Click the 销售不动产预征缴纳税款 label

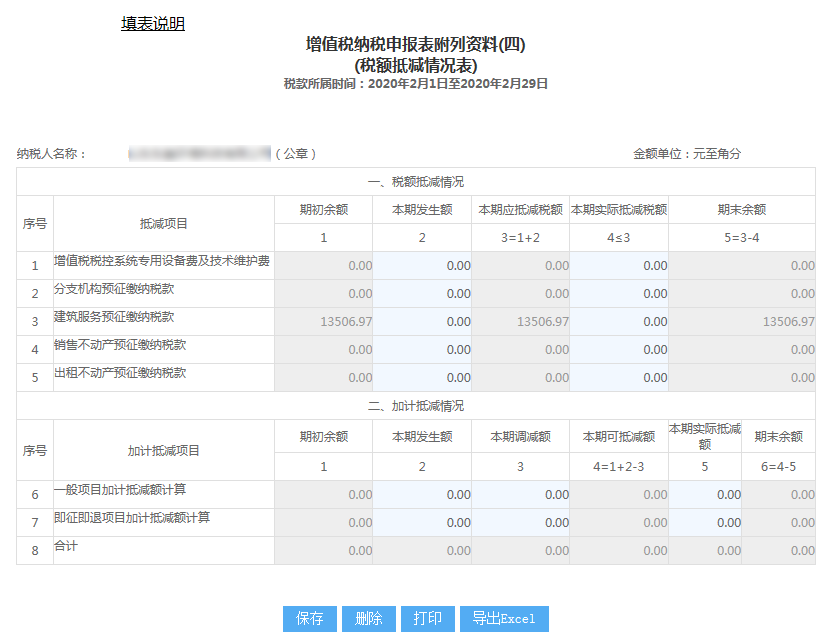(x=120, y=345)
